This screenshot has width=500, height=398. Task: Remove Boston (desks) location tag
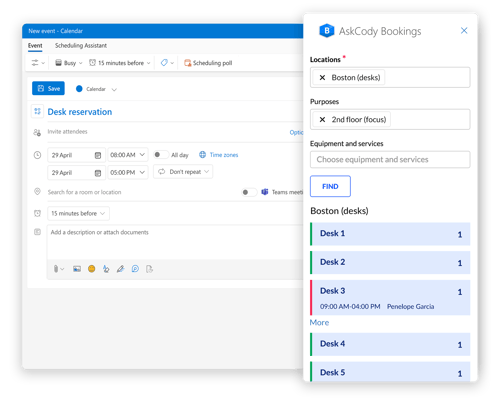(322, 78)
